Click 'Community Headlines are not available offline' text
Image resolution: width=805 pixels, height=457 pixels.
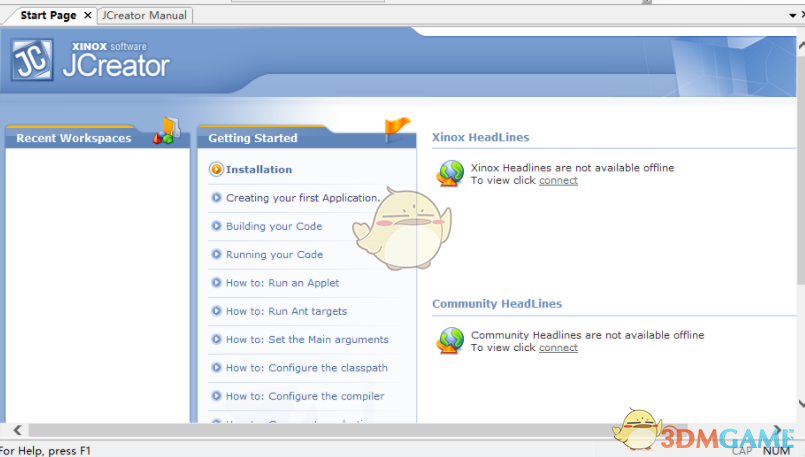click(x=587, y=335)
